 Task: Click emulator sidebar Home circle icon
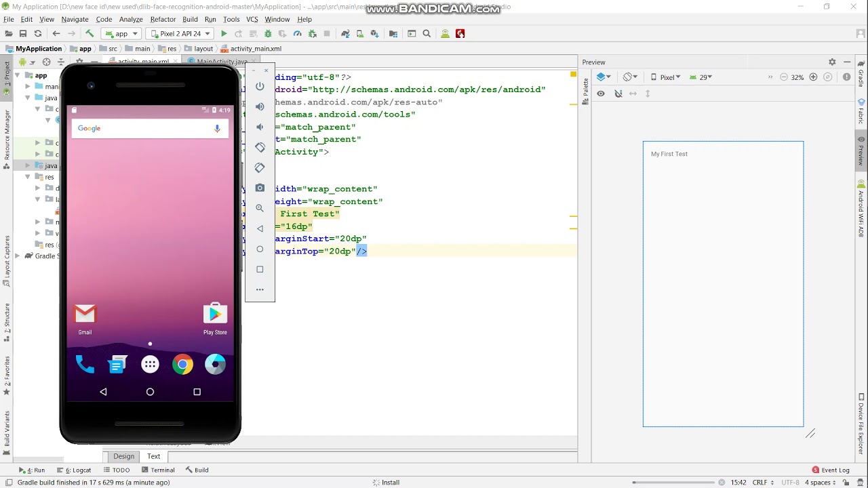pyautogui.click(x=260, y=249)
